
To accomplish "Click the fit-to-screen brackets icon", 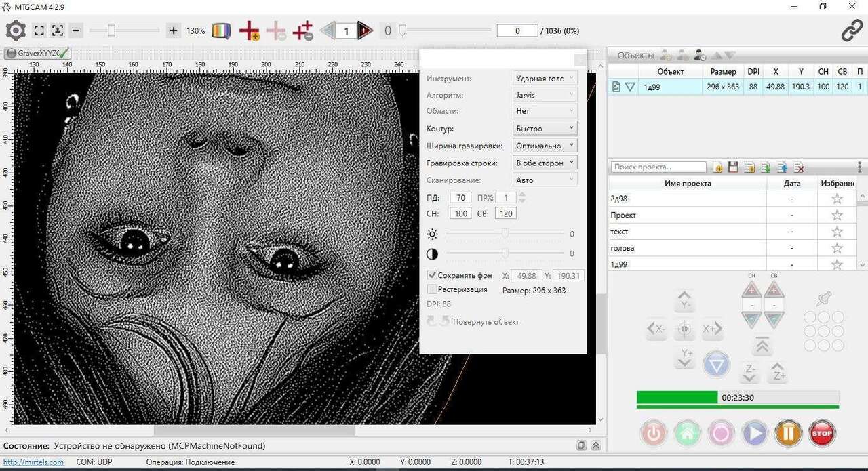I will [39, 30].
